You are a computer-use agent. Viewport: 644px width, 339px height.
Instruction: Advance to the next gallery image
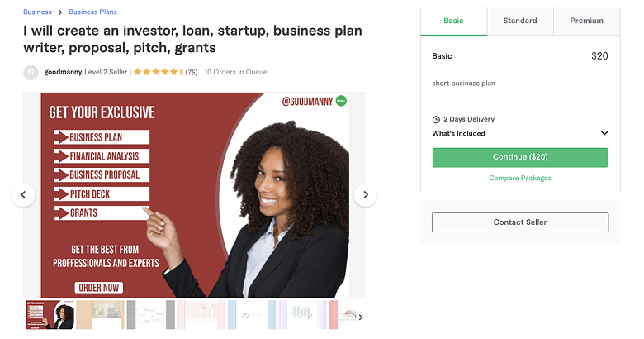(x=366, y=194)
